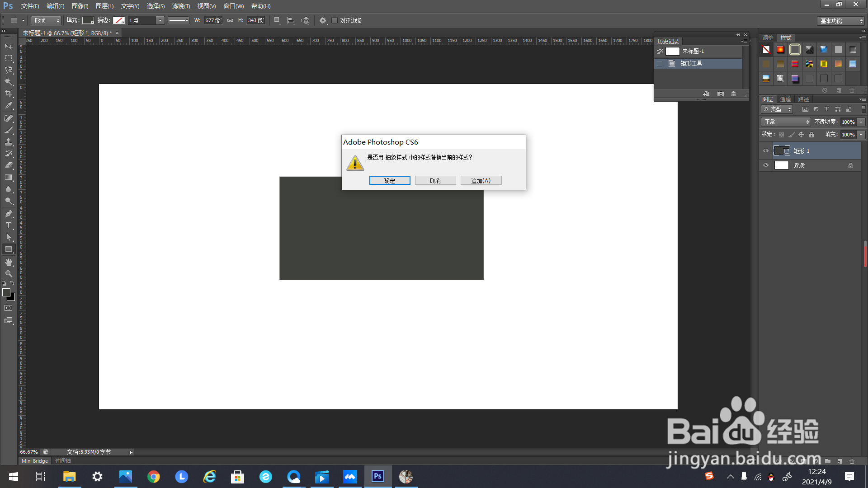Select the Crop tool
Screen dimensions: 868x488
(x=9, y=94)
